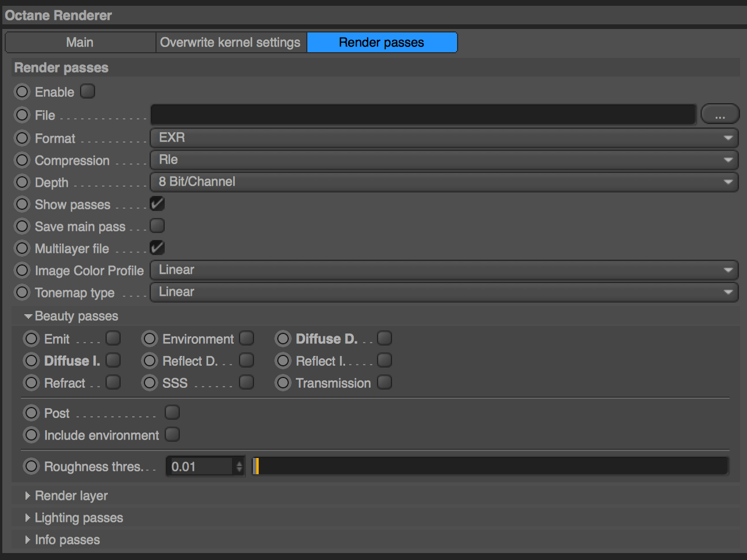Click the animation circle beside Show passes

[x=22, y=204]
